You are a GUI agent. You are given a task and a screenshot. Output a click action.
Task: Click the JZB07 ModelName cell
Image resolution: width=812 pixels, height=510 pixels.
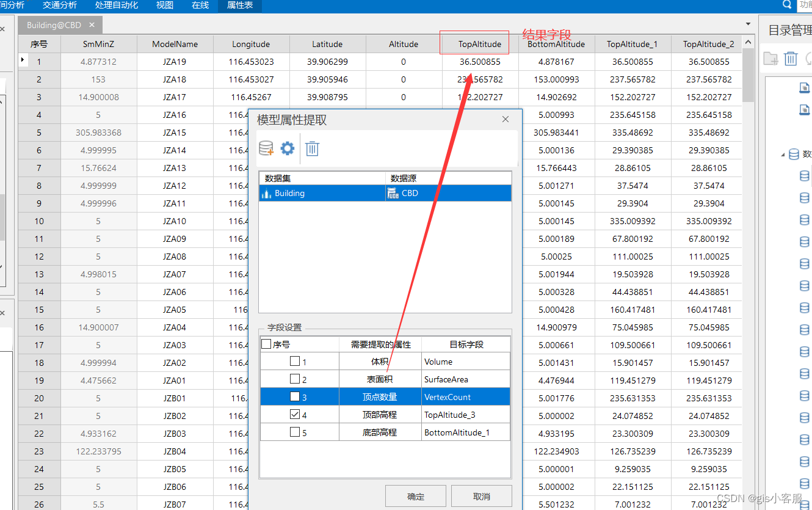click(175, 505)
